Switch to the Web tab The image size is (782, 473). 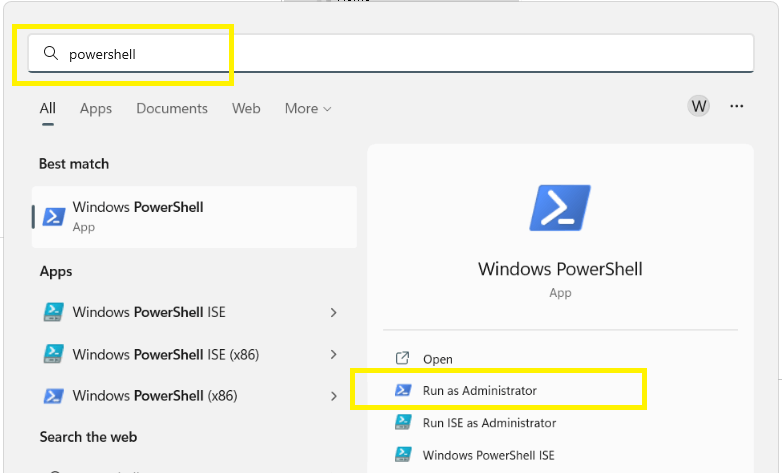[x=246, y=108]
